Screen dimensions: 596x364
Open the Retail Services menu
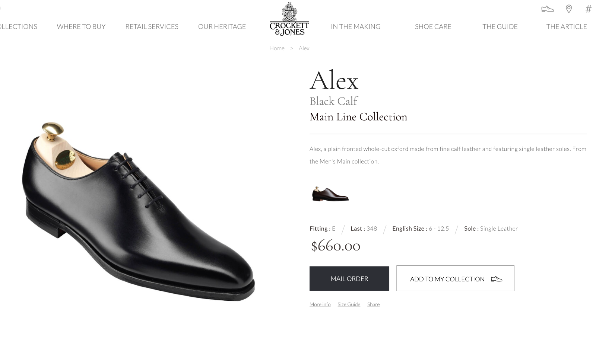(152, 26)
